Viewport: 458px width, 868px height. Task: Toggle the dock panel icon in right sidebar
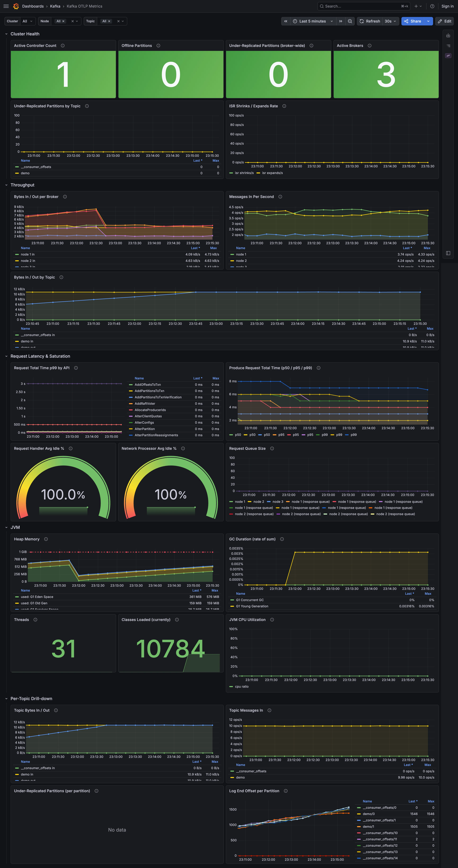click(448, 253)
